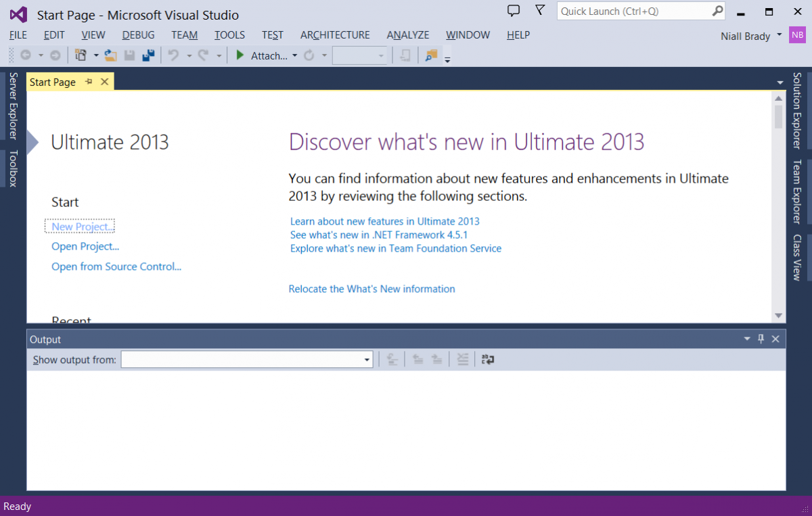Viewport: 812px width, 516px height.
Task: Open the ANALYZE menu
Action: click(x=408, y=34)
